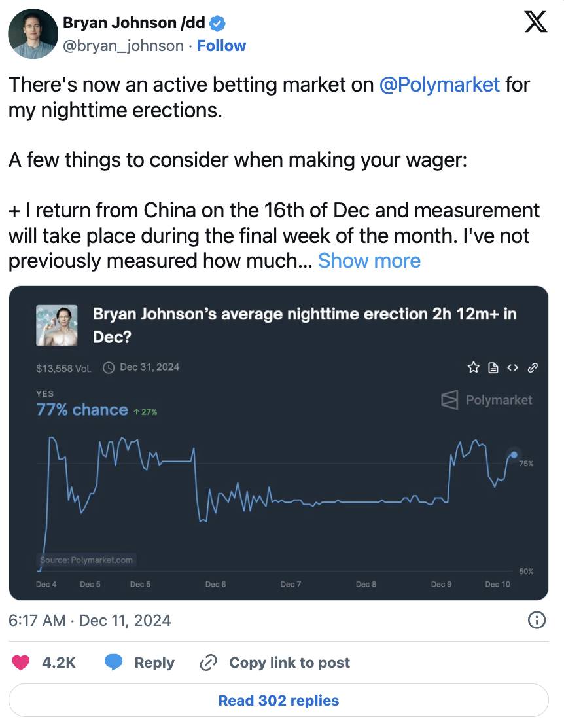Click the blue verified badge
Image resolution: width=564 pixels, height=728 pixels.
218,25
